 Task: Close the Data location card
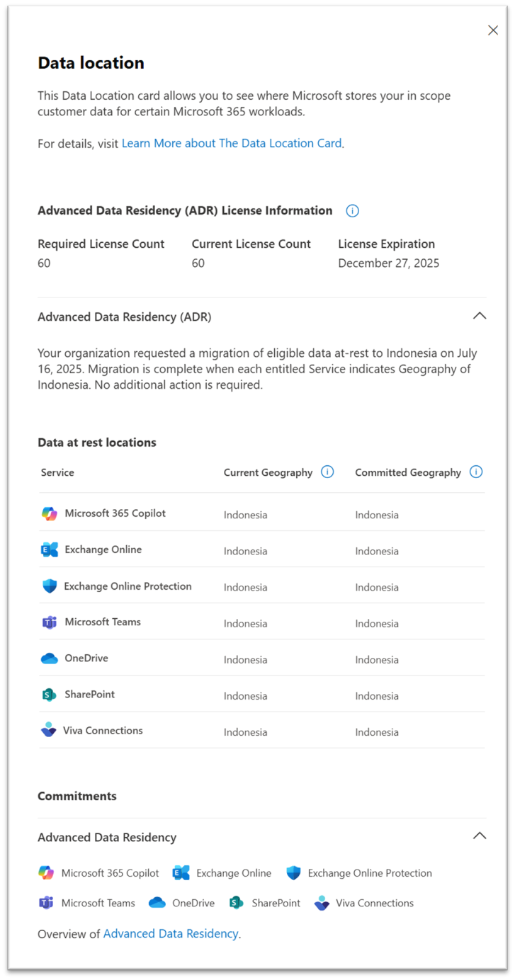[x=493, y=30]
